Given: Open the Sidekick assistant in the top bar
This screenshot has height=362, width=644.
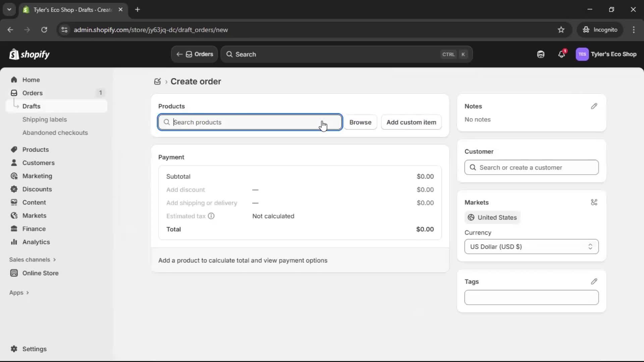Looking at the screenshot, I should coord(541,54).
